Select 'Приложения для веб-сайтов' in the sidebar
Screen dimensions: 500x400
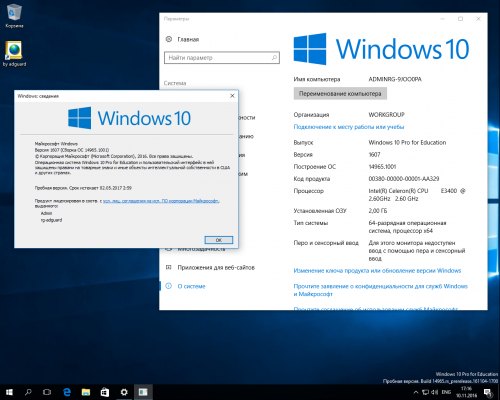coord(216,267)
